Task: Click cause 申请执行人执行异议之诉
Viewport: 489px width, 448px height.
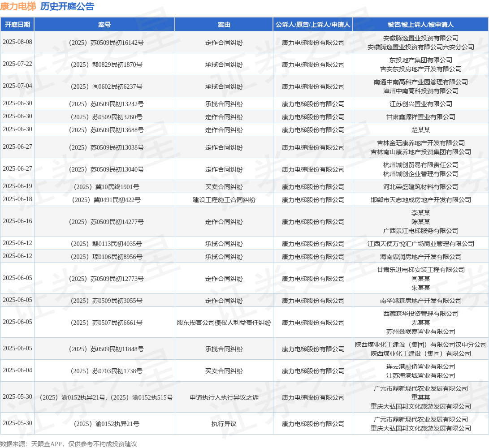Action: point(224,397)
